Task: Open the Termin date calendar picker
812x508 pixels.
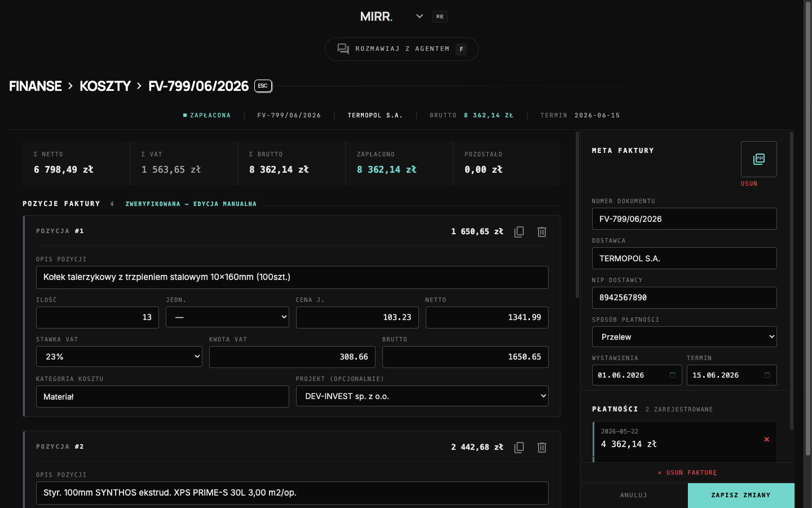Action: tap(767, 375)
